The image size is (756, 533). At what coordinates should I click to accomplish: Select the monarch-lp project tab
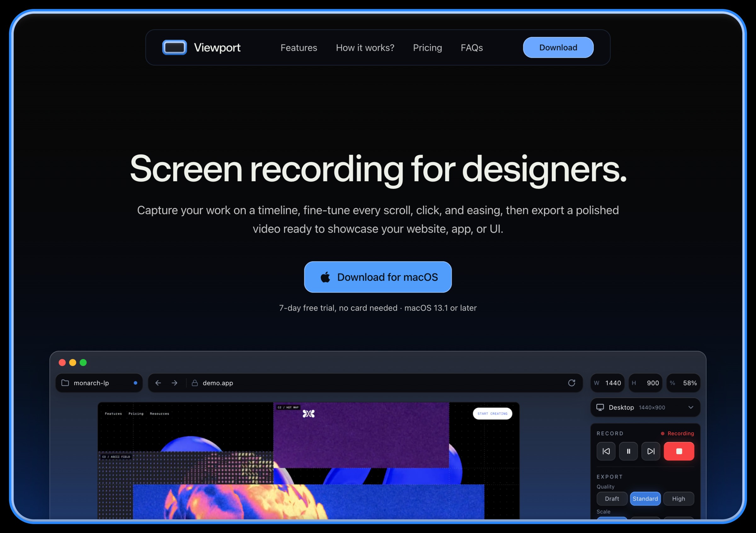(x=99, y=383)
